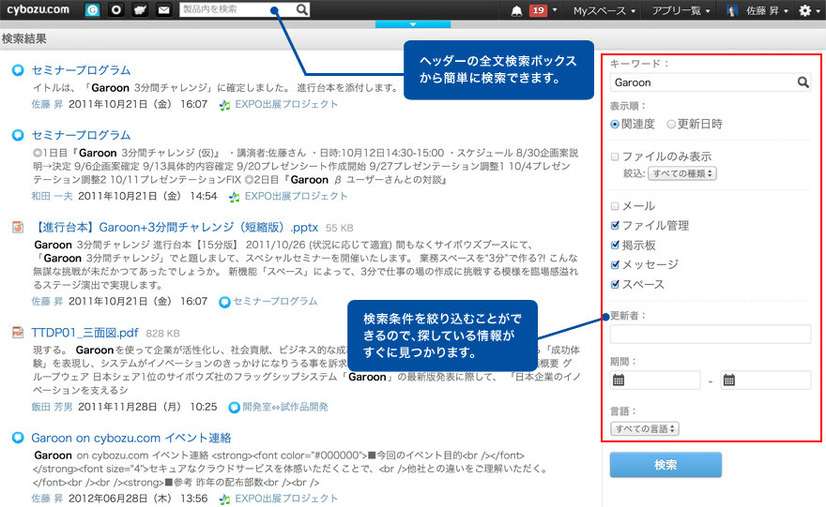Collapse the blue header toggle bar
Image resolution: width=826 pixels, height=507 pixels.
coord(413,24)
